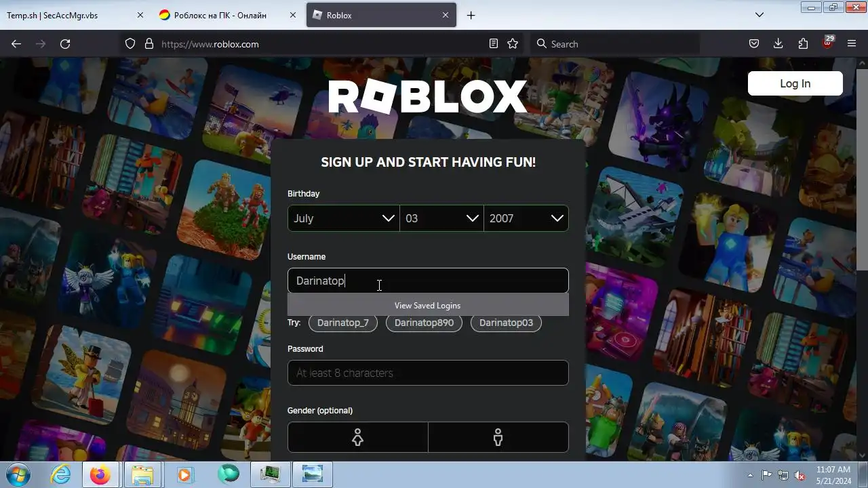Close the Temp.sh tab
Image resolution: width=868 pixels, height=488 pixels.
point(140,15)
